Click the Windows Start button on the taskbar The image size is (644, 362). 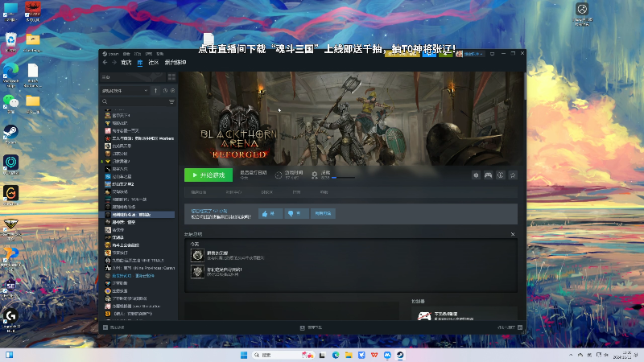click(244, 355)
